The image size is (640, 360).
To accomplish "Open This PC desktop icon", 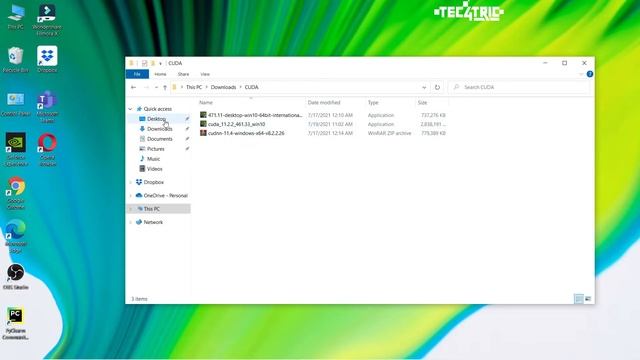I will [16, 17].
